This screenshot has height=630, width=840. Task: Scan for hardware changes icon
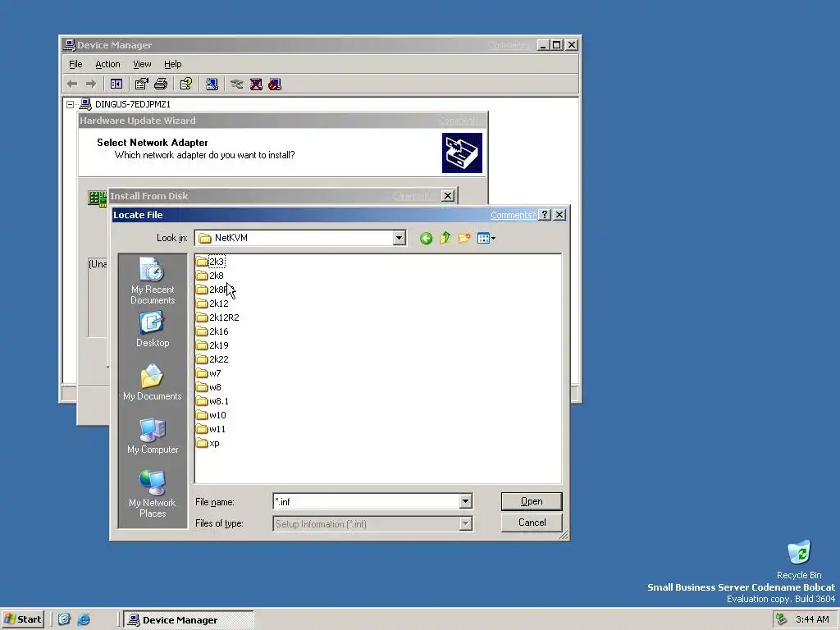tap(212, 84)
